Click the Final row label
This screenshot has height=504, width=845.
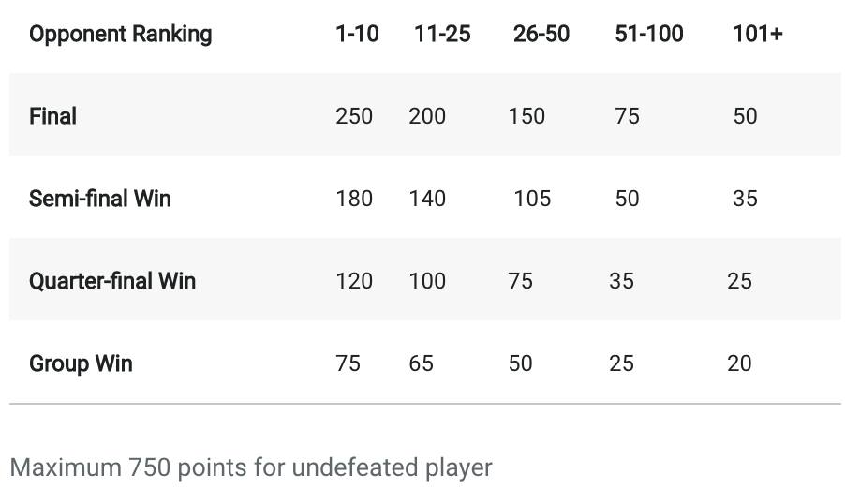[52, 116]
